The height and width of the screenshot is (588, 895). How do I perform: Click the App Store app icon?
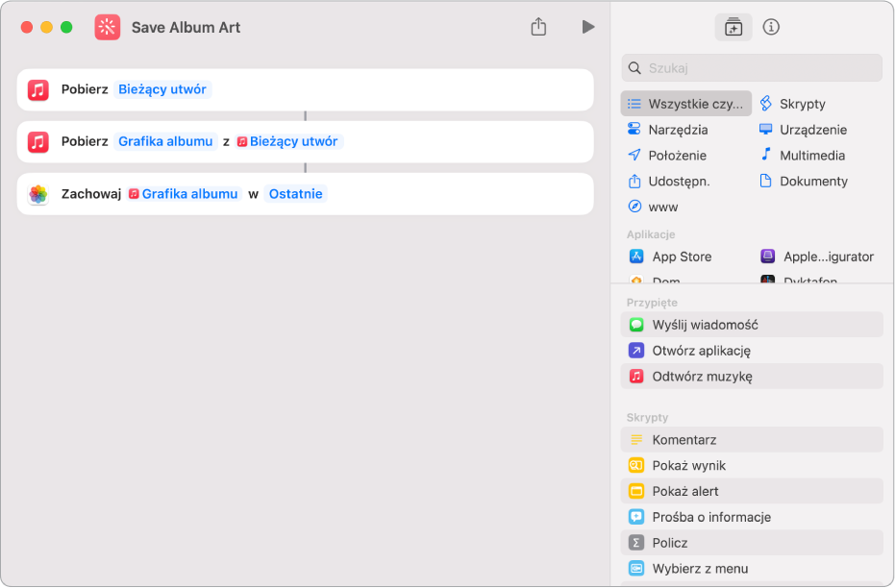click(636, 257)
